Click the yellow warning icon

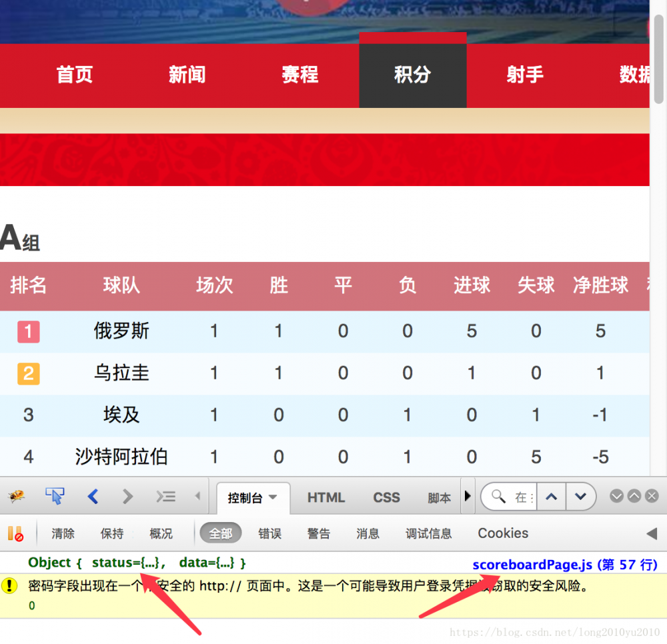tap(9, 585)
